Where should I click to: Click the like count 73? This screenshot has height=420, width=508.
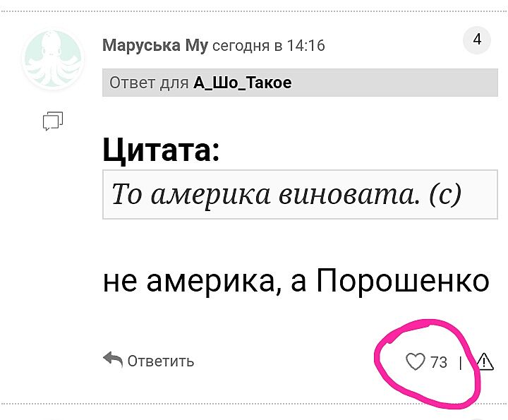click(439, 362)
